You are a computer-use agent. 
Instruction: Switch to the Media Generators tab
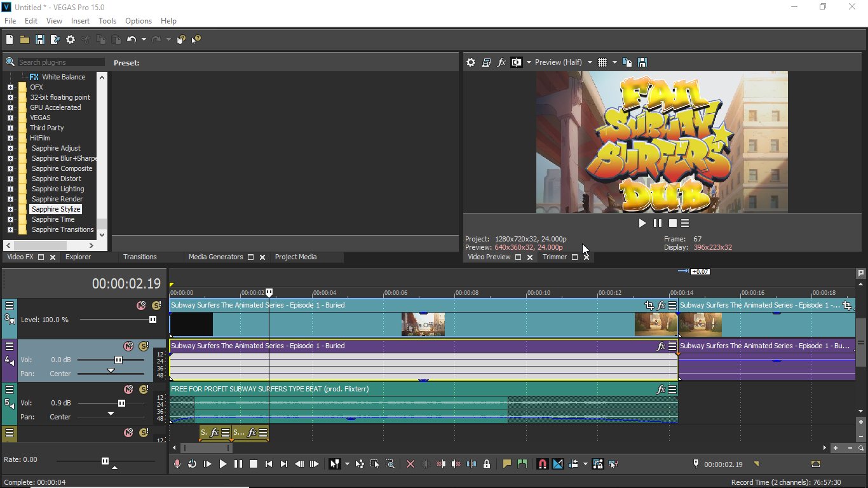coord(216,257)
